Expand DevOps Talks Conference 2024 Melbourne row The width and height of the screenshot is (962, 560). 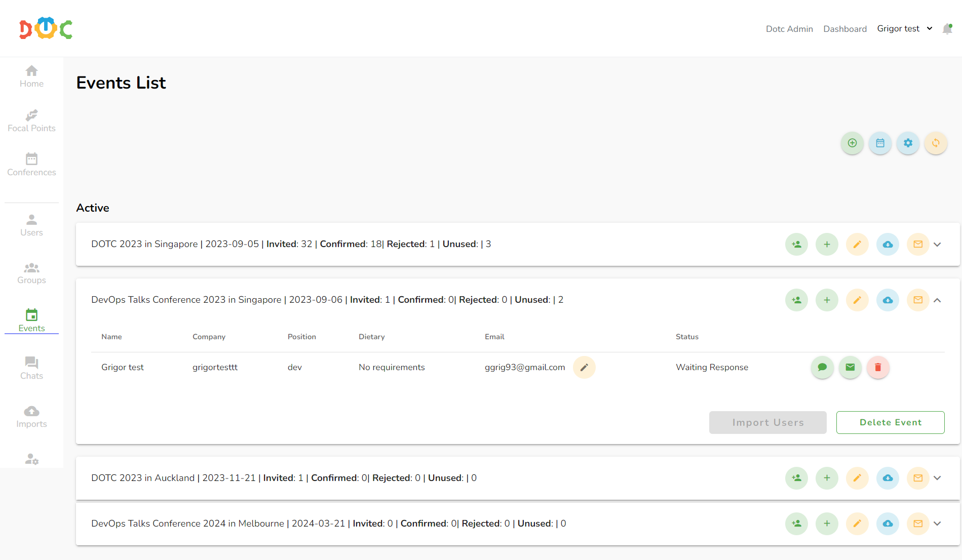(937, 524)
